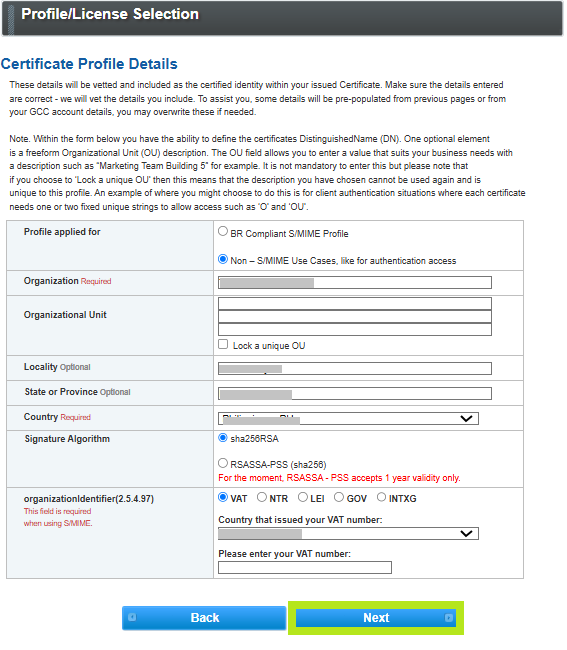
Task: Choose RSASSA-PSS (sha256) algorithm option
Action: pyautogui.click(x=223, y=463)
